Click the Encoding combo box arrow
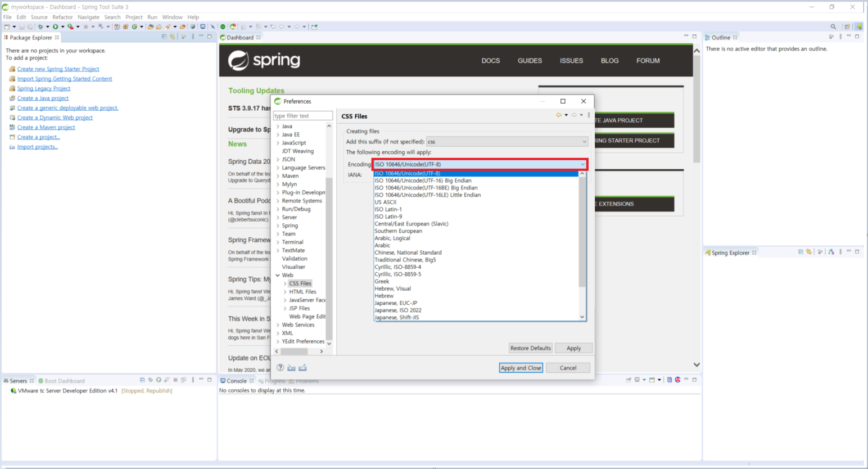Image resolution: width=868 pixels, height=469 pixels. point(582,165)
